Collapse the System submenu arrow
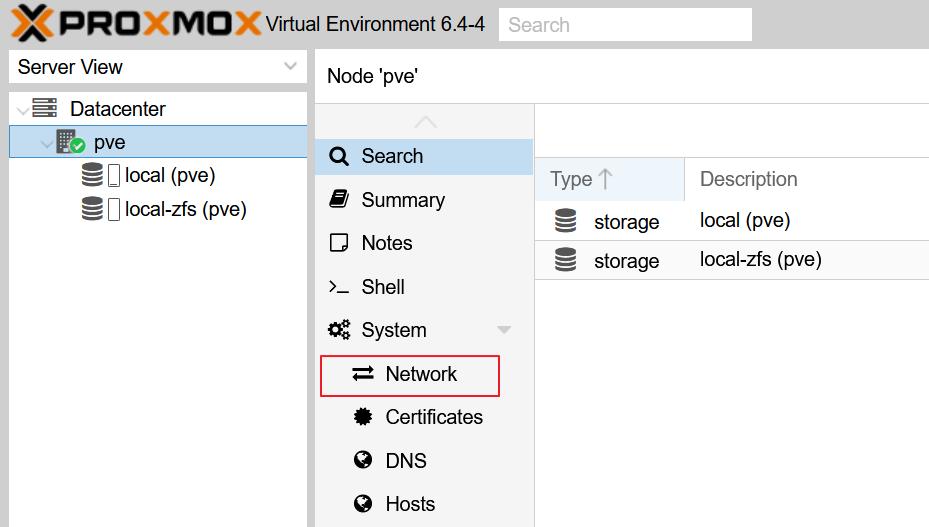This screenshot has width=929, height=527. click(504, 330)
